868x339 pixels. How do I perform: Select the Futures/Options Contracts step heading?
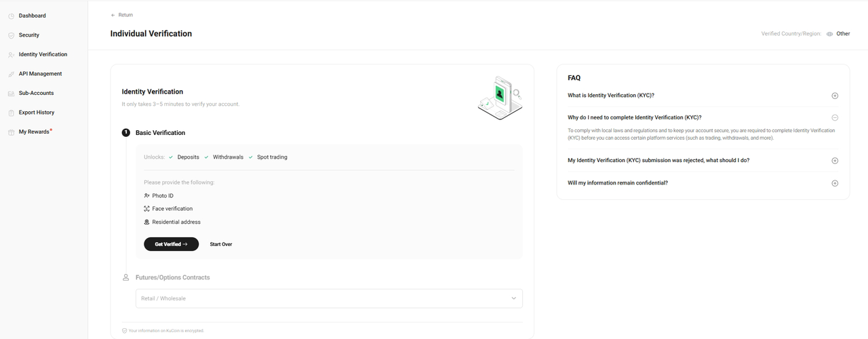(x=172, y=277)
